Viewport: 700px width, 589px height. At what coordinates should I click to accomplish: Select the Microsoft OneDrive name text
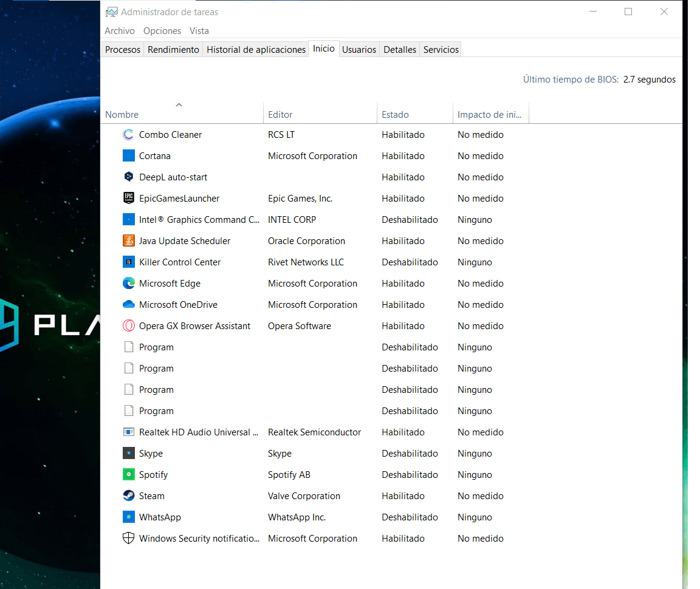point(178,305)
